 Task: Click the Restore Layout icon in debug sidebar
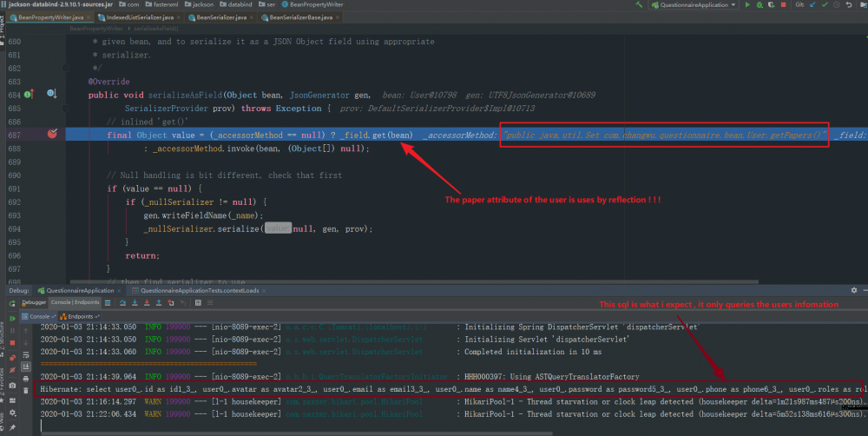(12, 400)
